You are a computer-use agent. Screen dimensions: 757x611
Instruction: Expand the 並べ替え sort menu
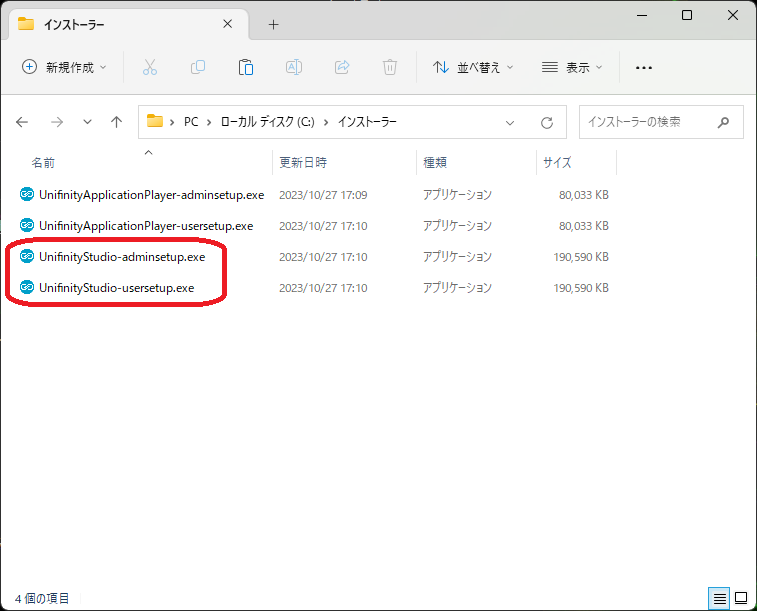point(473,67)
